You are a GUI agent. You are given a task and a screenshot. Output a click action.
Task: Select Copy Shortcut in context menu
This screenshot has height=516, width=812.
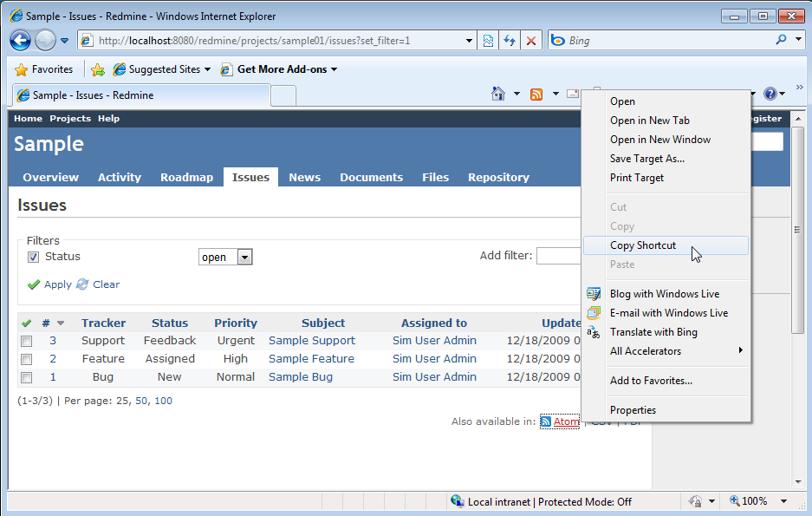pyautogui.click(x=666, y=245)
